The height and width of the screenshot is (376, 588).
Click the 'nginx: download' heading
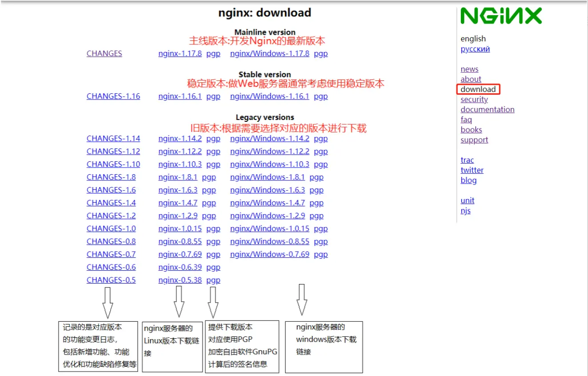click(x=264, y=12)
